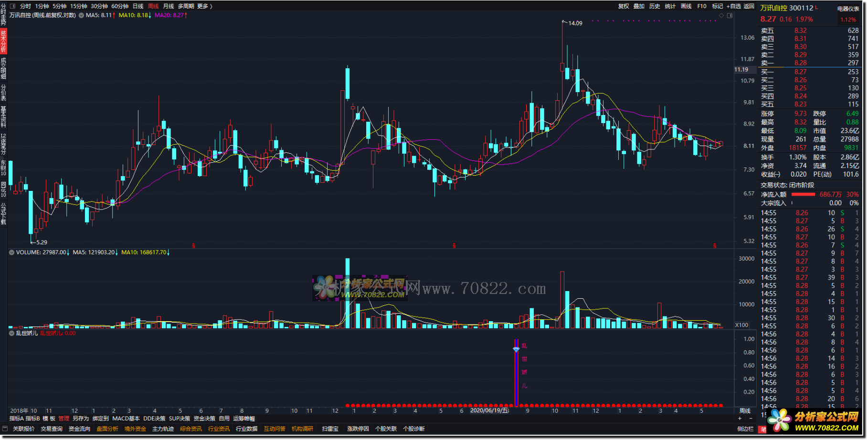Open 扫雷宝 bottom tab
The width and height of the screenshot is (868, 440).
[x=330, y=429]
